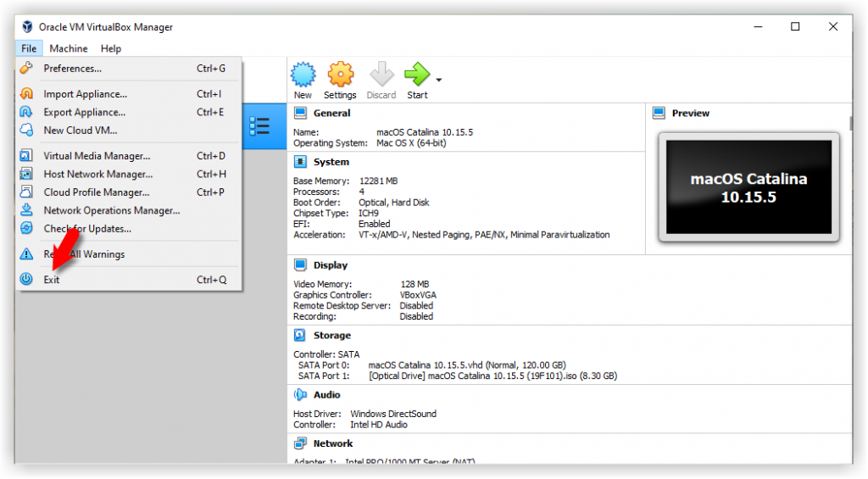This screenshot has height=479, width=868.
Task: Open Cloud Profile Manager... entry
Action: [129, 192]
